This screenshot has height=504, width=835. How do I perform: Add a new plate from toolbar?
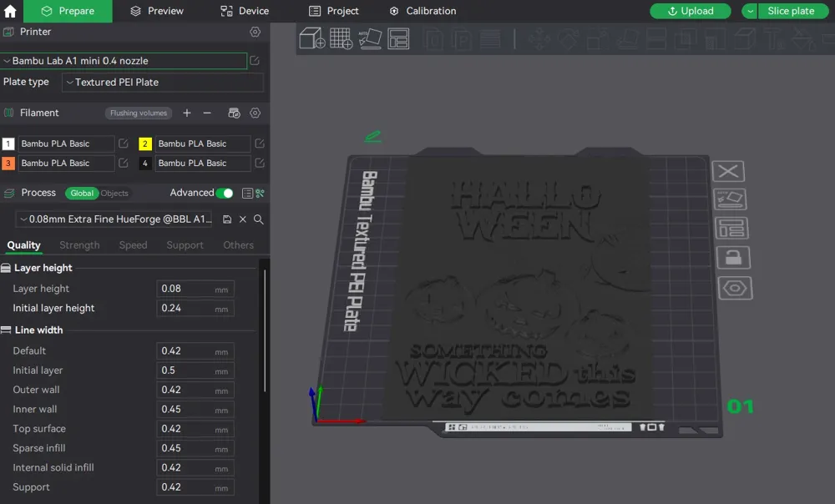pyautogui.click(x=342, y=38)
